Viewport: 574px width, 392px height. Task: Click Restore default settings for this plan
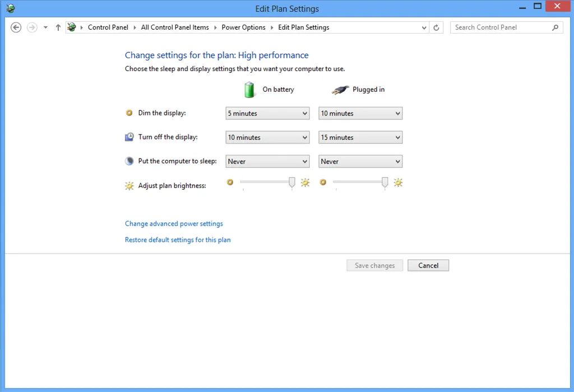(x=178, y=240)
